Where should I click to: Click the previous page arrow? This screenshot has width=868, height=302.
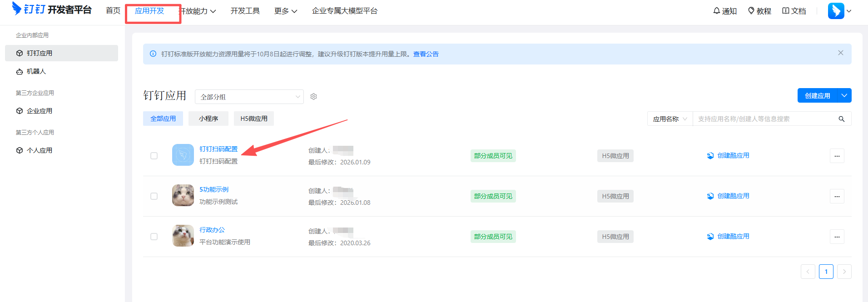(x=808, y=272)
